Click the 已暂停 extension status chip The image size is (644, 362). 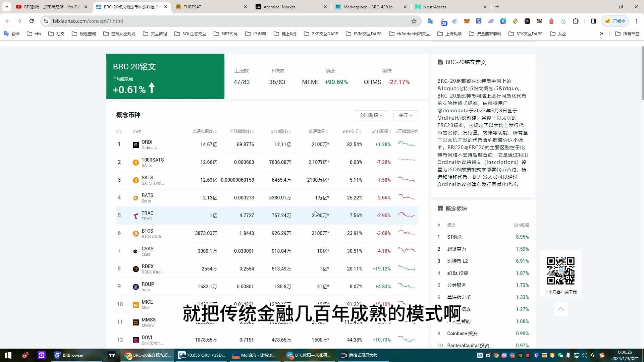tap(615, 21)
